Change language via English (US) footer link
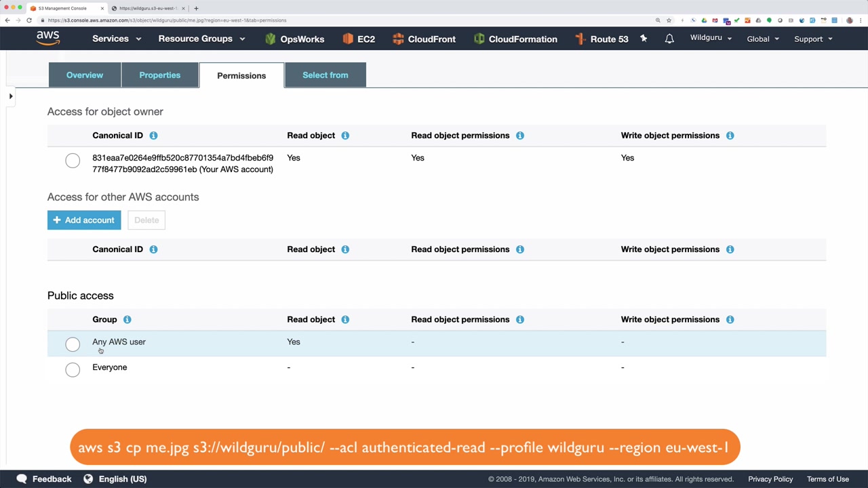The width and height of the screenshot is (868, 488). (x=115, y=479)
